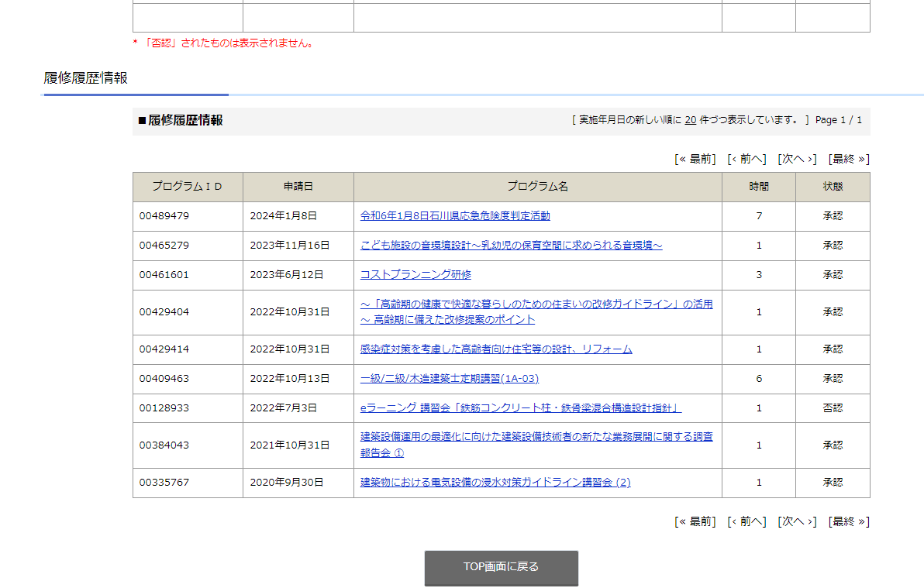
Task: Click the hours value 6 for 定期講習 row
Action: (x=759, y=378)
